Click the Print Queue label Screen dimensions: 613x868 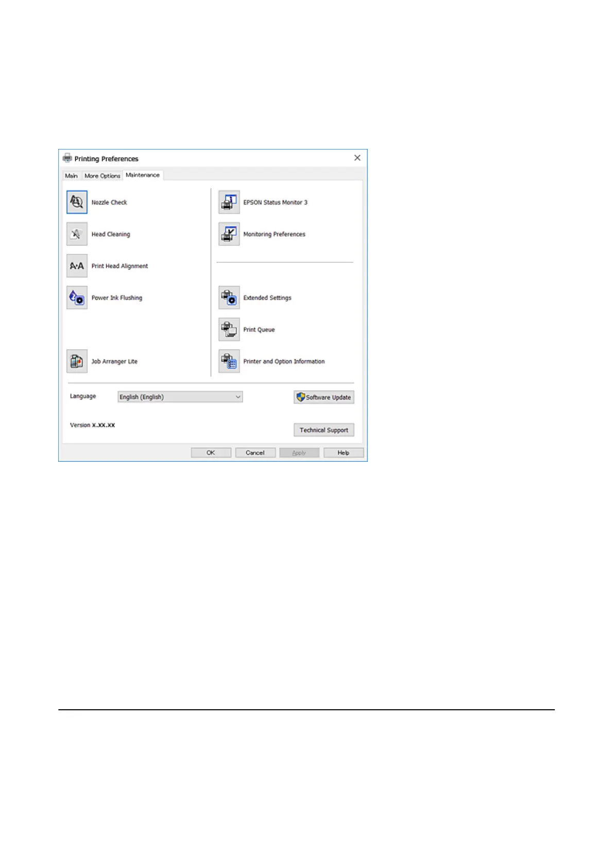tap(259, 330)
